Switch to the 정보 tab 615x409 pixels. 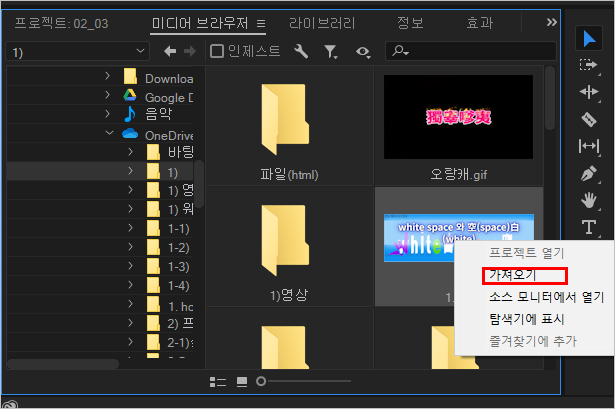pos(410,23)
